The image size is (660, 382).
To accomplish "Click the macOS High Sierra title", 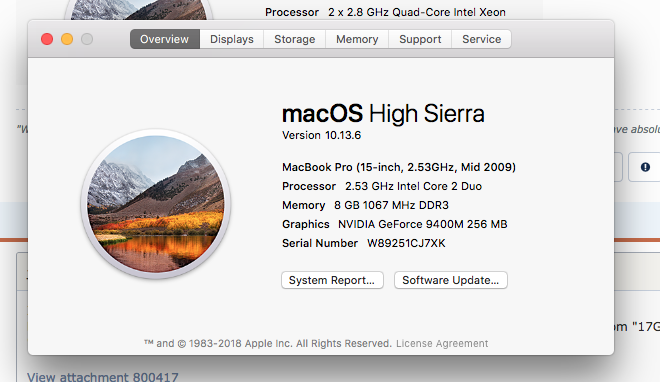I will click(383, 114).
